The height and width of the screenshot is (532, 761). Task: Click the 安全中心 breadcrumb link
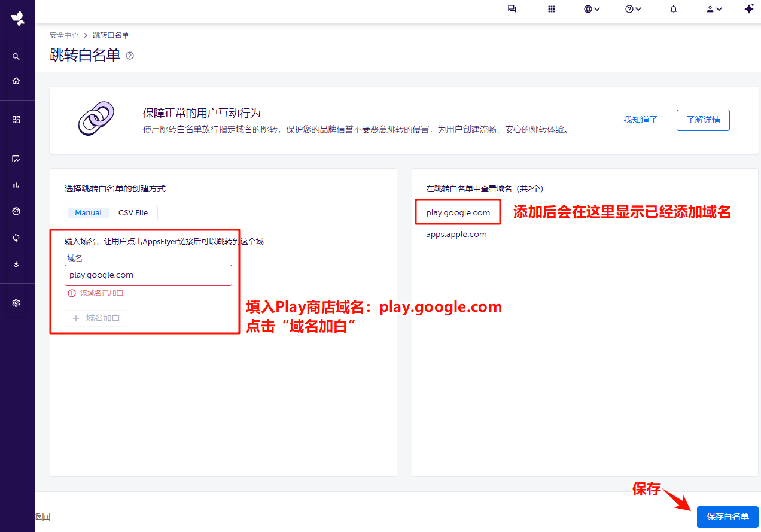(64, 35)
